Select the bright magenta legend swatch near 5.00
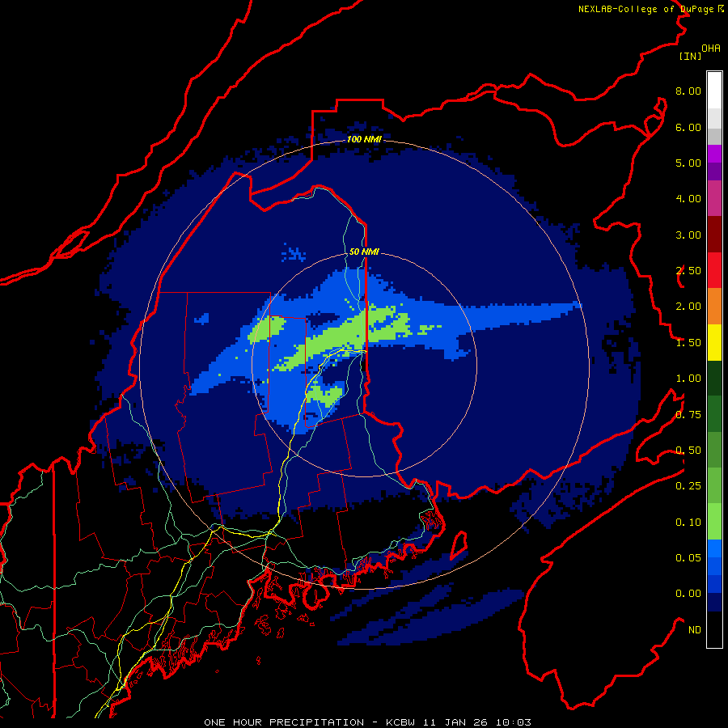728x728 pixels. click(714, 154)
